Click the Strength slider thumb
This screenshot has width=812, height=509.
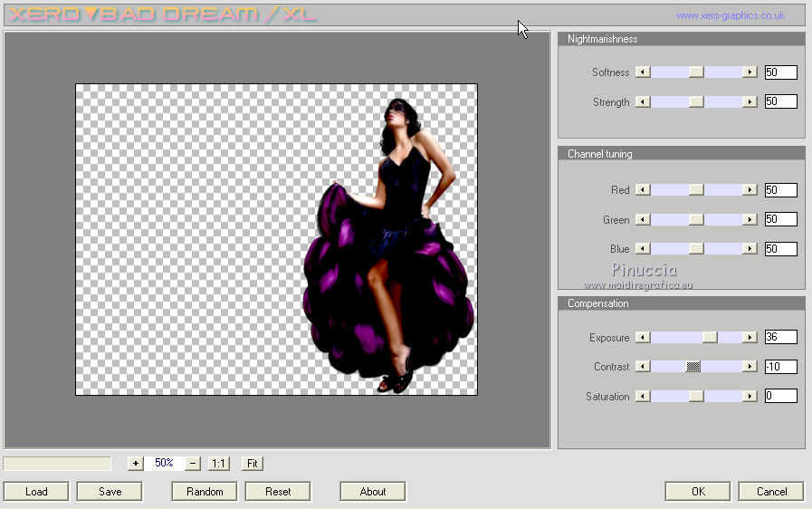696,101
